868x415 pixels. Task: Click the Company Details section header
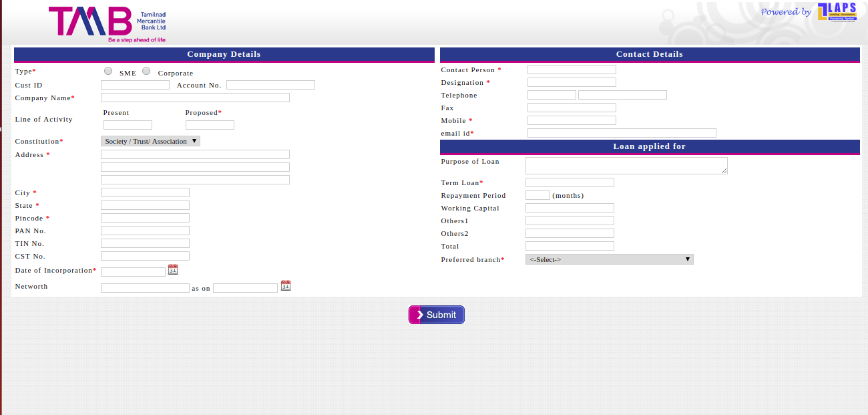pos(224,54)
